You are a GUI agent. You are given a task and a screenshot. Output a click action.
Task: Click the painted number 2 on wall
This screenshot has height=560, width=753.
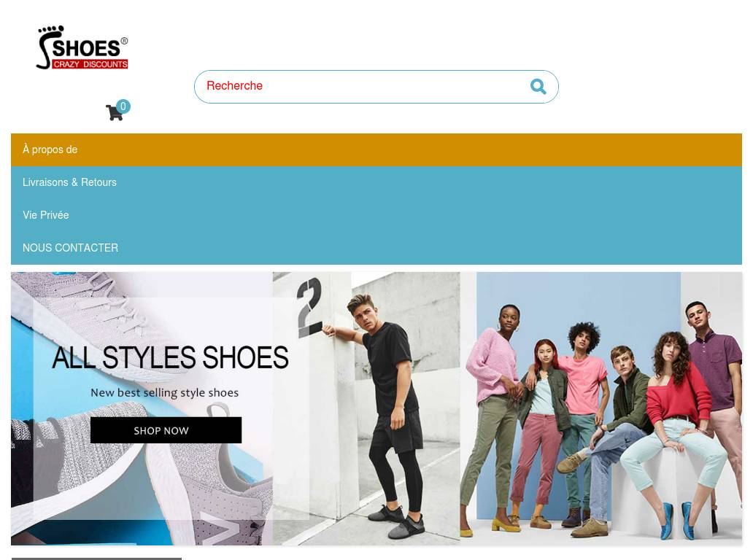point(309,308)
